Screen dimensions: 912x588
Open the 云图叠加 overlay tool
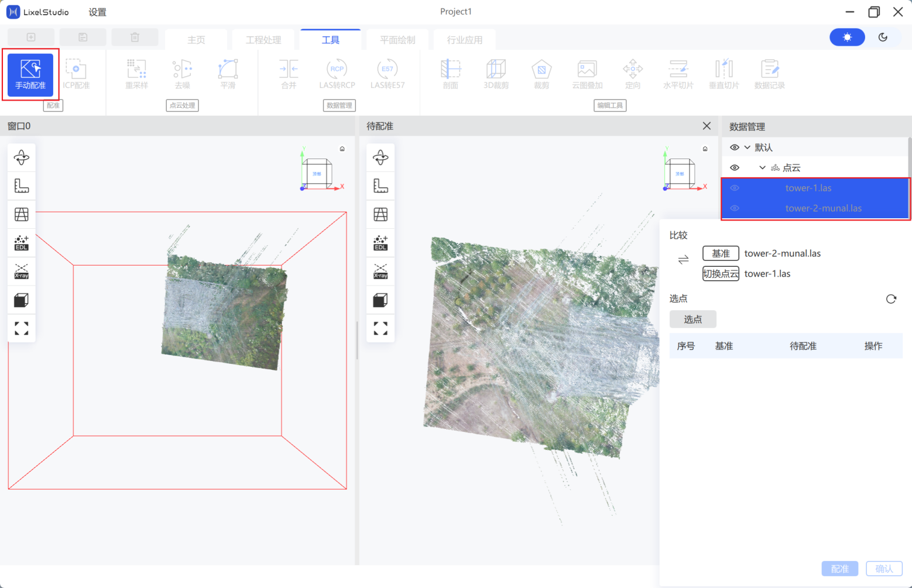tap(587, 74)
